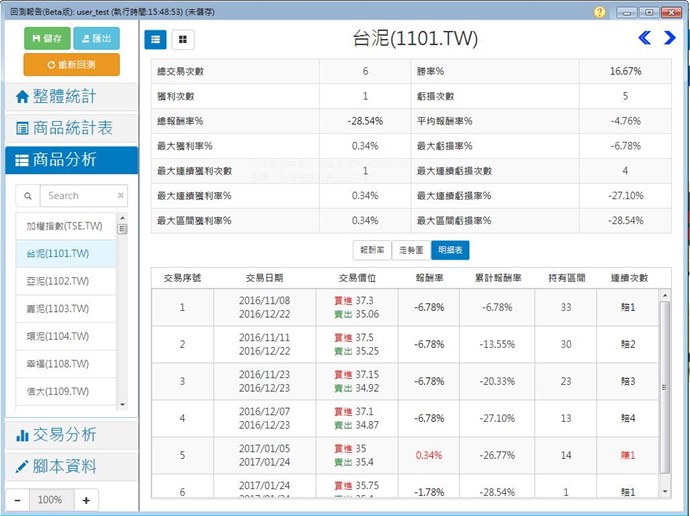690x516 pixels.
Task: Zoom out with the minus button
Action: coord(19,499)
